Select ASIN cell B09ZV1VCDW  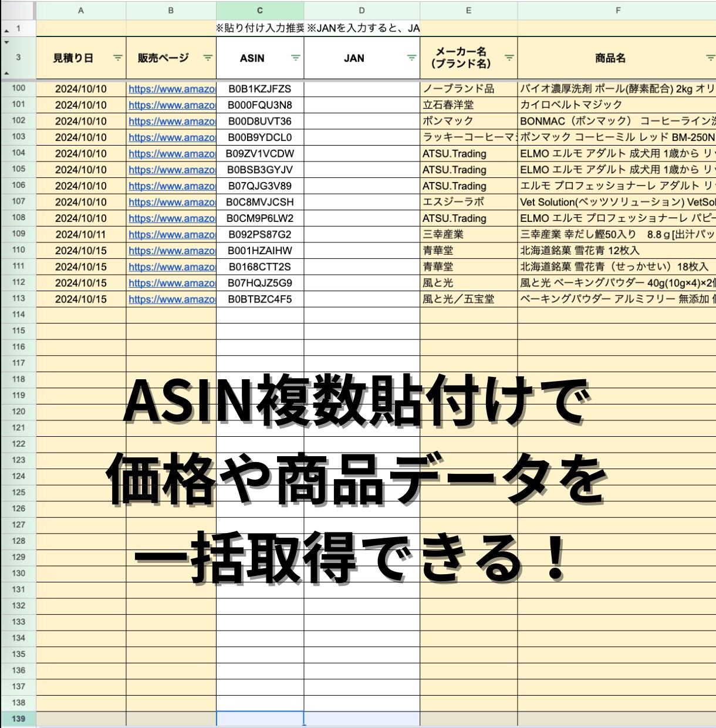260,153
